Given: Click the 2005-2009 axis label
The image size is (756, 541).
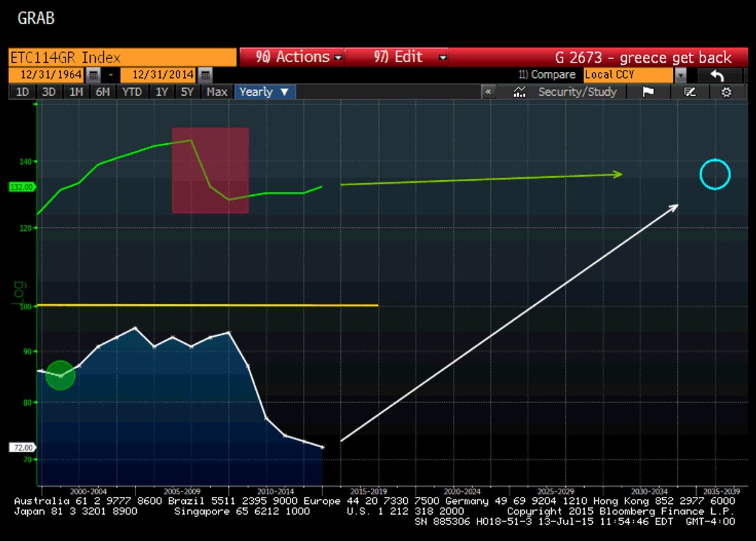Looking at the screenshot, I should [x=181, y=491].
